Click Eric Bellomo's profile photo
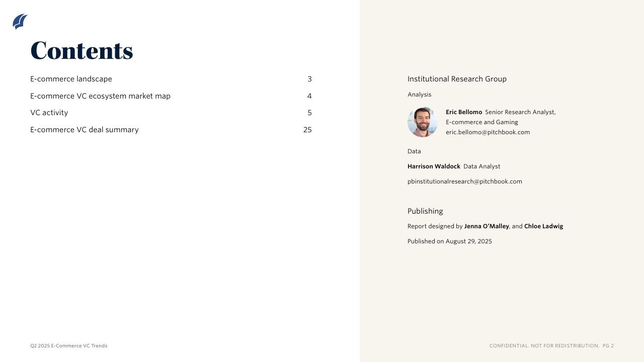 423,122
